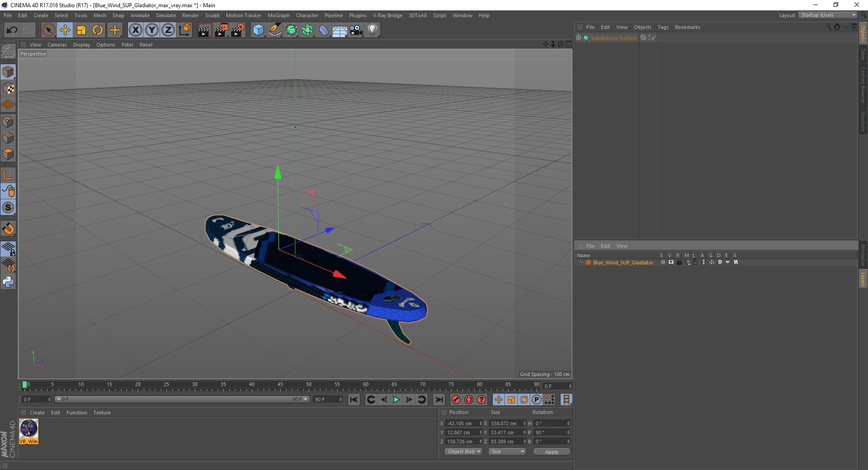Click the Floor environment object icon
The width and height of the screenshot is (868, 470).
(x=340, y=30)
